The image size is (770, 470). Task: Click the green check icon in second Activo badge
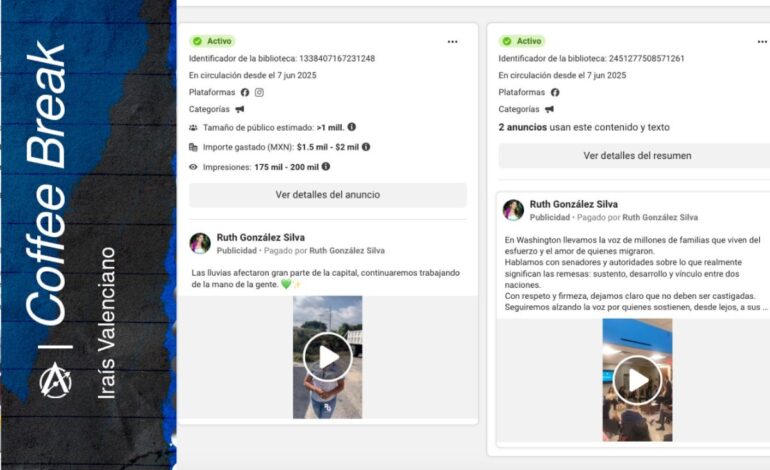click(x=507, y=41)
